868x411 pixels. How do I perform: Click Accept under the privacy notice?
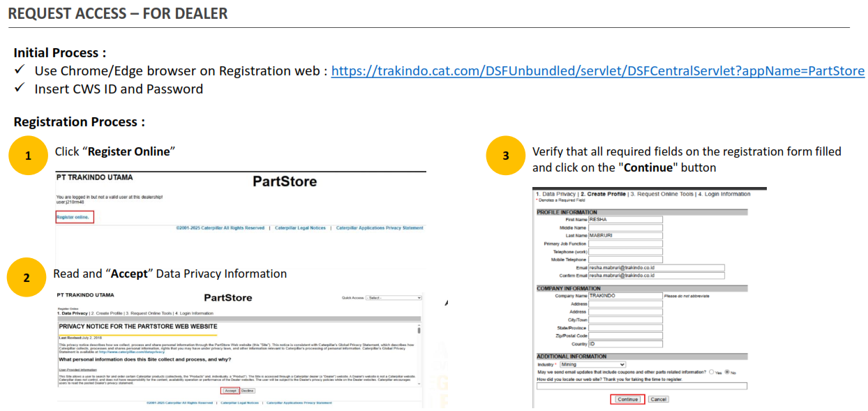coord(230,391)
